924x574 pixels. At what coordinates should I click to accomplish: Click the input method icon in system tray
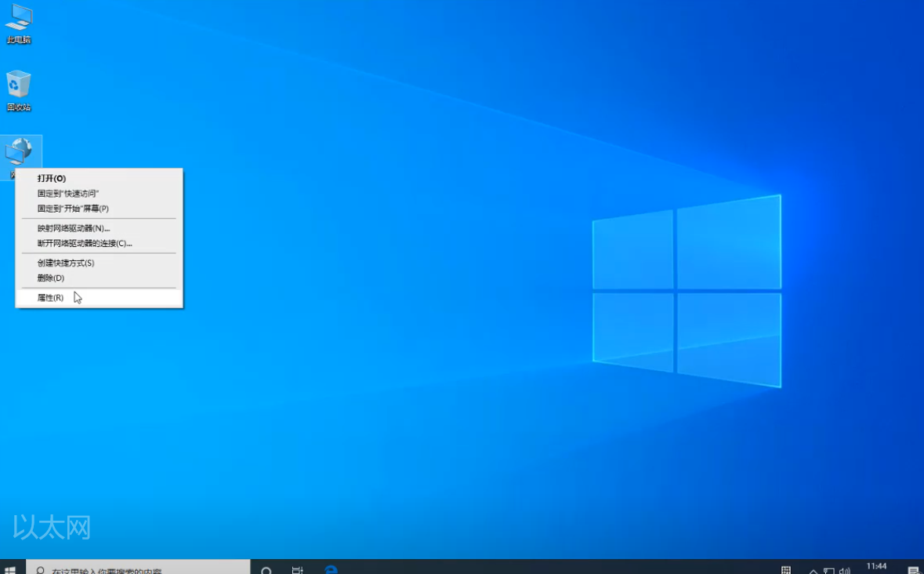(x=786, y=570)
